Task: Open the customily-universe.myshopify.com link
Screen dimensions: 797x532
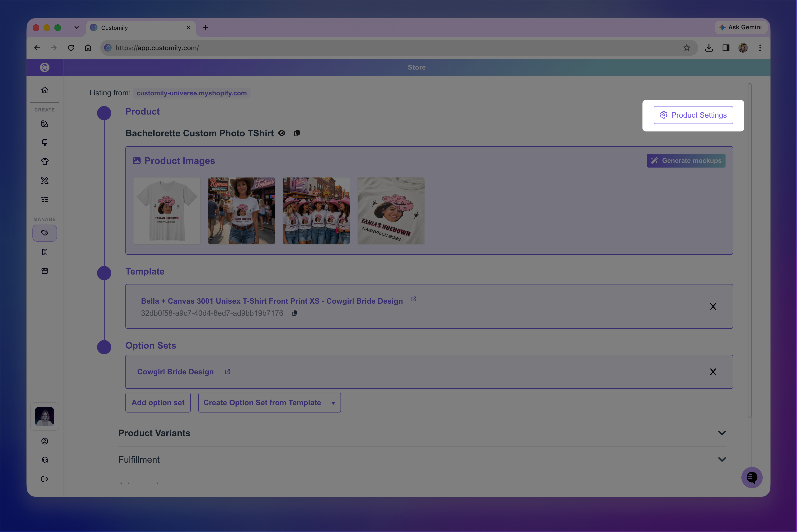Action: pyautogui.click(x=191, y=93)
